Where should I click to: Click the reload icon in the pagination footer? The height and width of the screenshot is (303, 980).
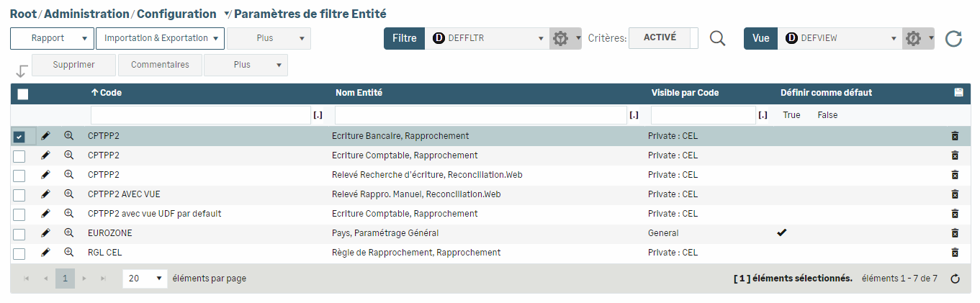956,279
